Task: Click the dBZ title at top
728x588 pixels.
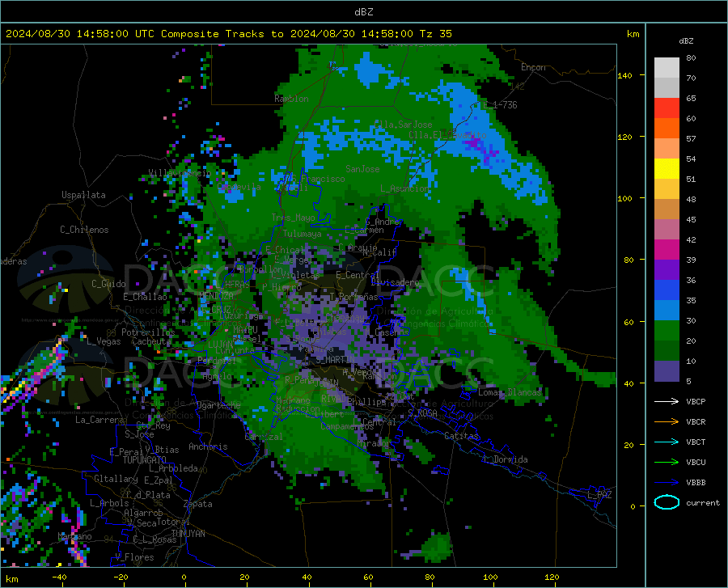Action: coord(363,12)
